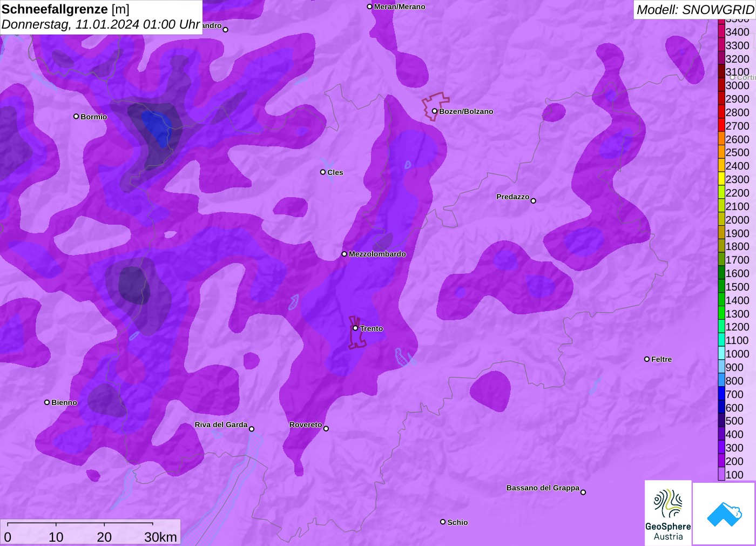Click the 2000 legend value label

click(x=738, y=220)
